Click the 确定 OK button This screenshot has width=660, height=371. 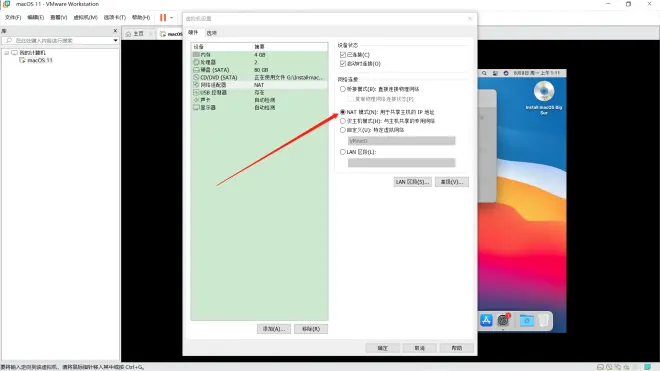(x=383, y=348)
